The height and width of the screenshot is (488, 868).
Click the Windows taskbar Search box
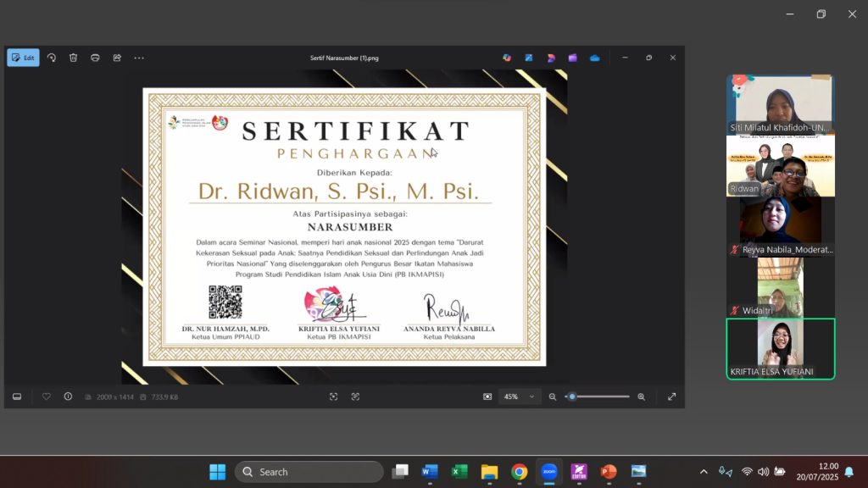pyautogui.click(x=309, y=472)
